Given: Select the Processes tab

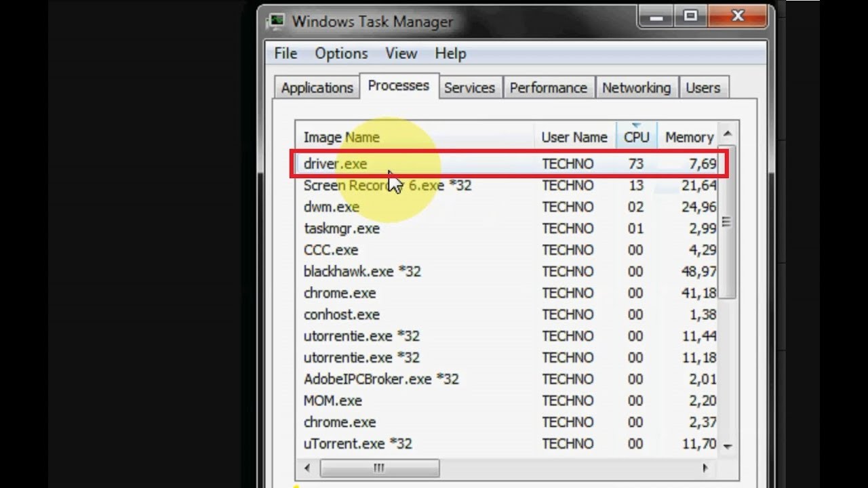Looking at the screenshot, I should 398,86.
